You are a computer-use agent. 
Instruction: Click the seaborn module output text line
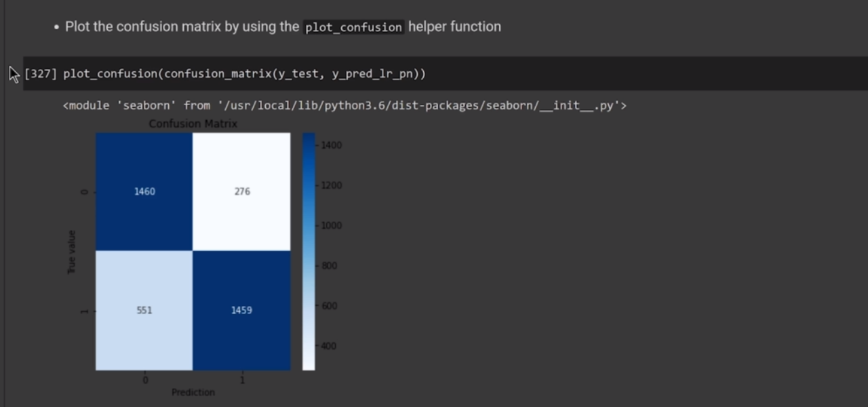(x=344, y=106)
